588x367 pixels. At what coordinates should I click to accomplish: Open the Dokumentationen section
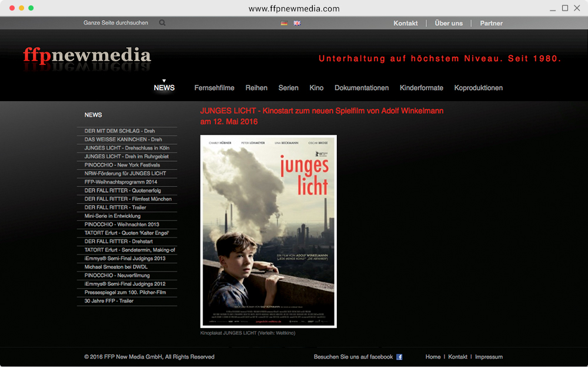click(362, 88)
